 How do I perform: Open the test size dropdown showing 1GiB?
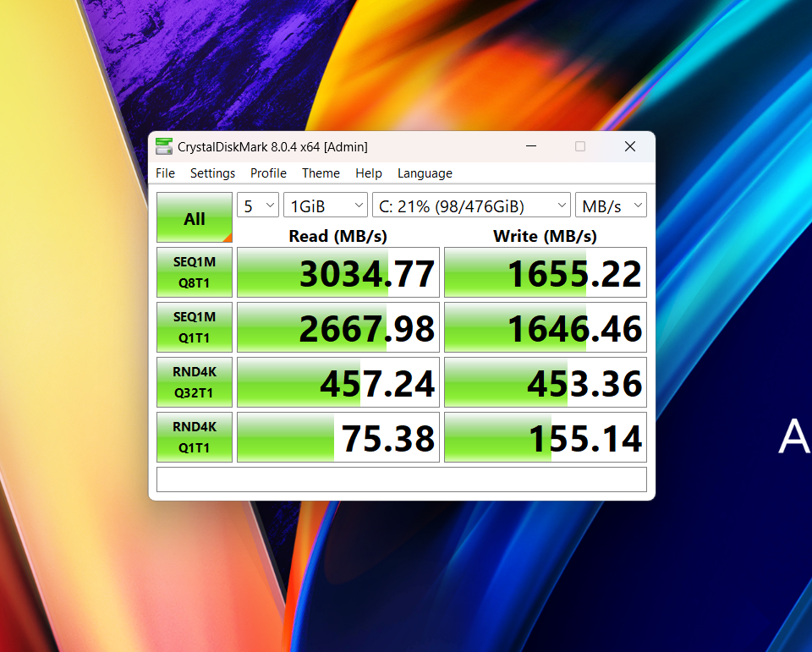(326, 205)
